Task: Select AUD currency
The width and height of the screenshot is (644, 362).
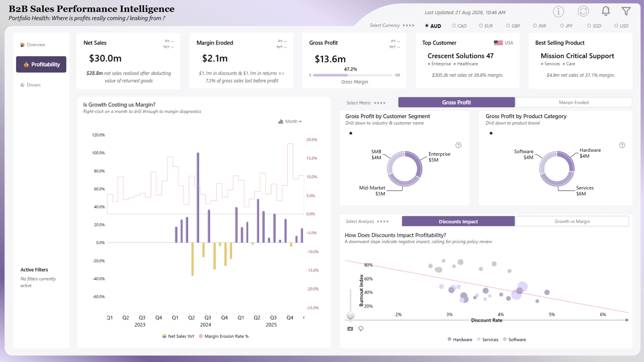Action: tap(433, 26)
